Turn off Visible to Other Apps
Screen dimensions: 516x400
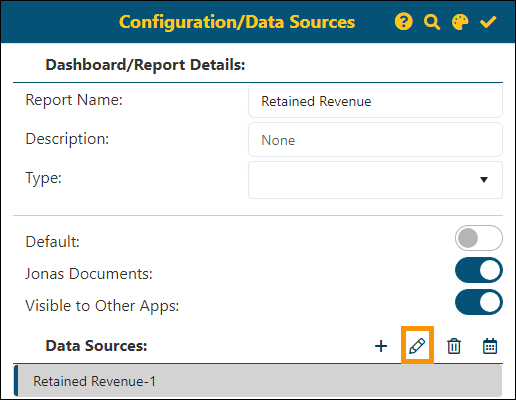click(479, 302)
